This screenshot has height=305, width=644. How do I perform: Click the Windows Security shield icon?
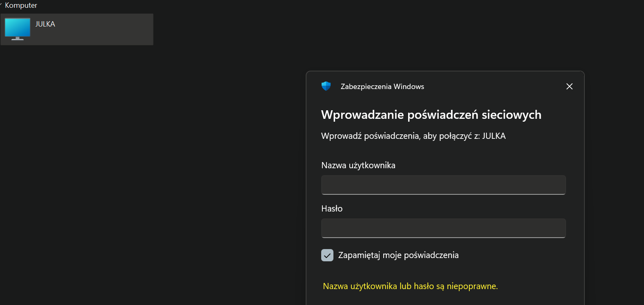pos(326,86)
